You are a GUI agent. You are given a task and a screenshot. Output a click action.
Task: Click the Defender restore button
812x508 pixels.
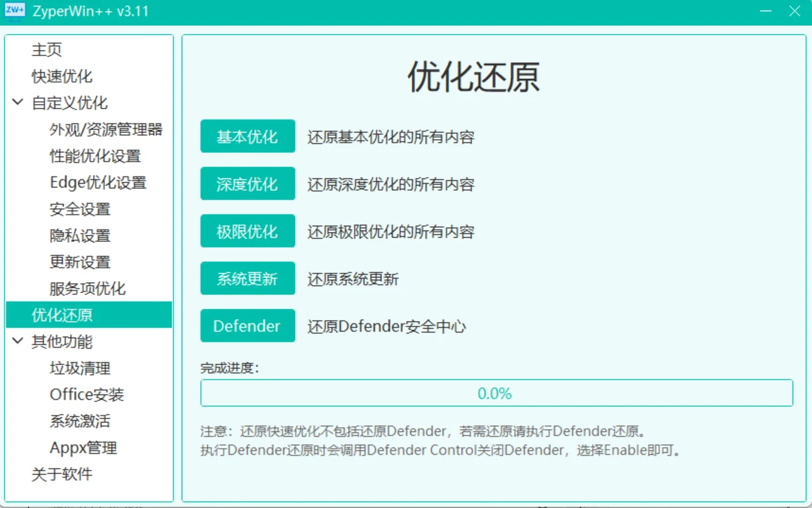[x=247, y=326]
